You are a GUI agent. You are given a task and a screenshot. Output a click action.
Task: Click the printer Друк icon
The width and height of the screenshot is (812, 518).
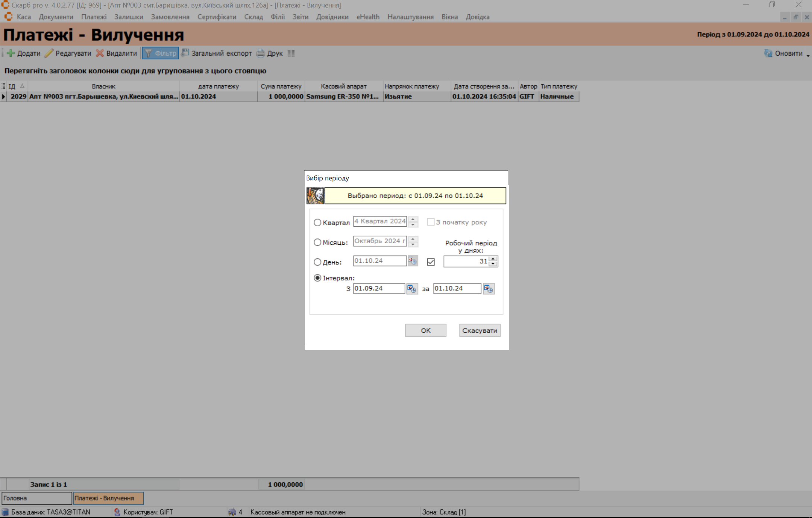tap(261, 53)
